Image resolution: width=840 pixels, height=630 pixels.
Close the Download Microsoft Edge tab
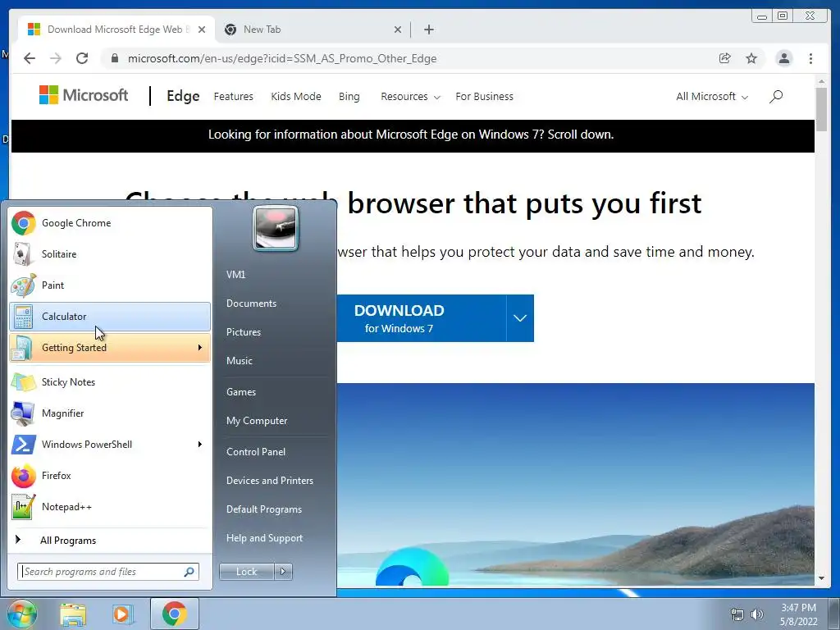click(202, 30)
